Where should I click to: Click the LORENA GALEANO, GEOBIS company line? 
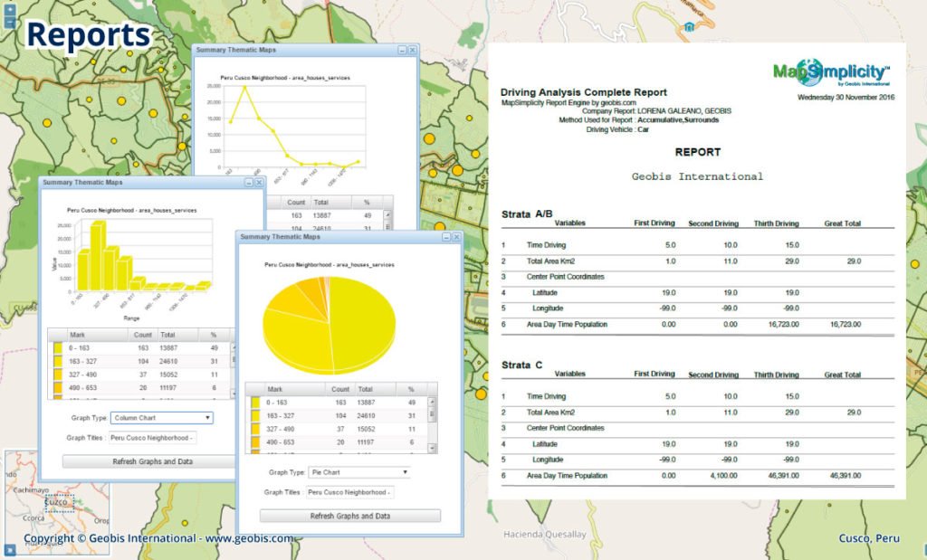(x=684, y=111)
